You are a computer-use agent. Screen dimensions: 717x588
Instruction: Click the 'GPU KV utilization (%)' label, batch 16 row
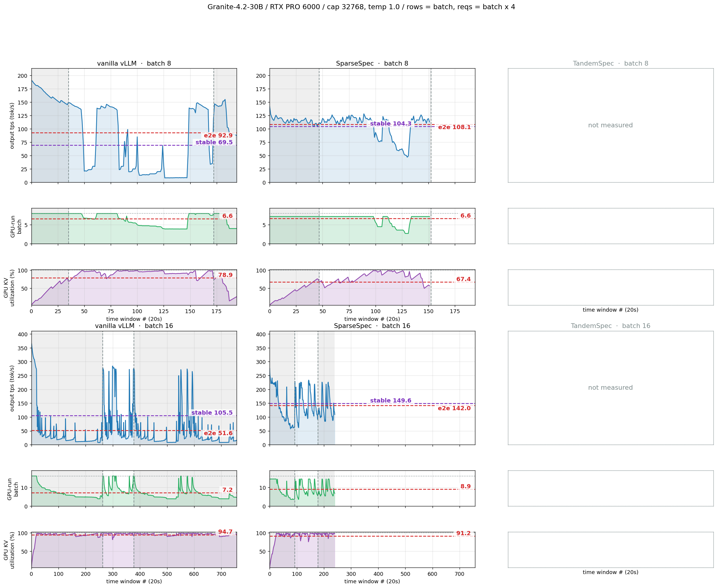click(9, 550)
